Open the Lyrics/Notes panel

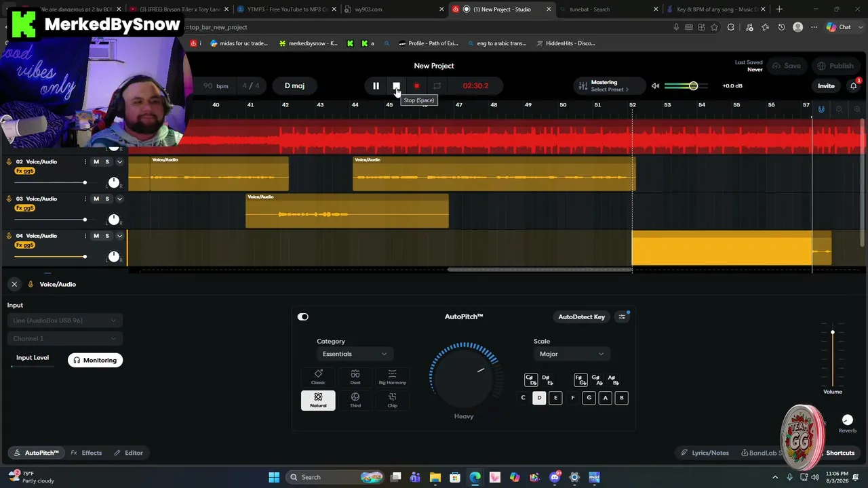coord(705,453)
